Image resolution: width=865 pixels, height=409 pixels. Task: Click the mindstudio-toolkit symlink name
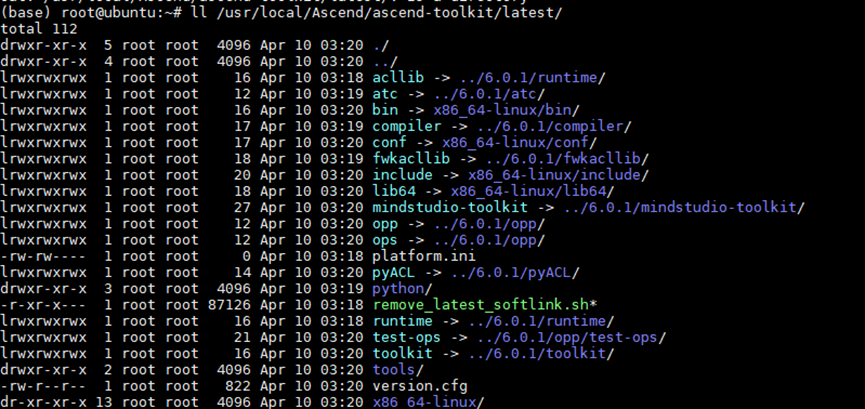[x=450, y=208]
